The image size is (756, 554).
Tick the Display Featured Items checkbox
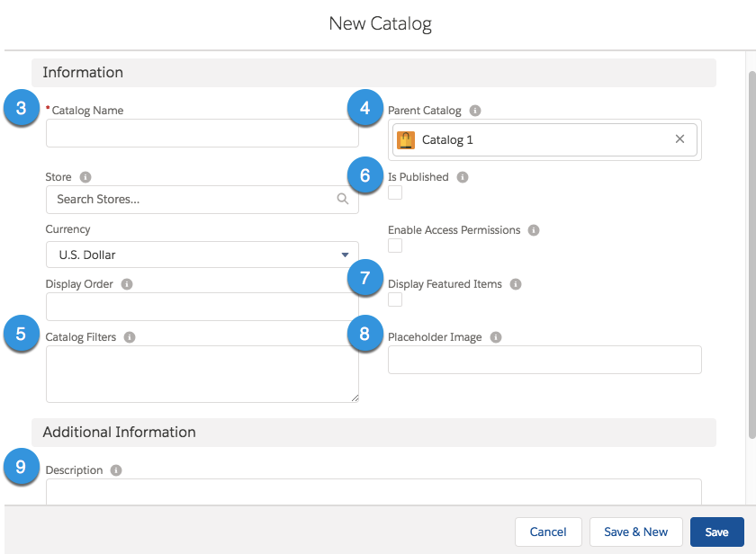coord(395,299)
